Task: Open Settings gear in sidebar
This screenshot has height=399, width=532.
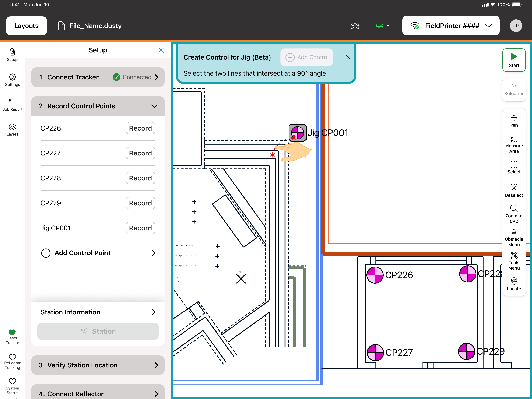Action: 12,80
